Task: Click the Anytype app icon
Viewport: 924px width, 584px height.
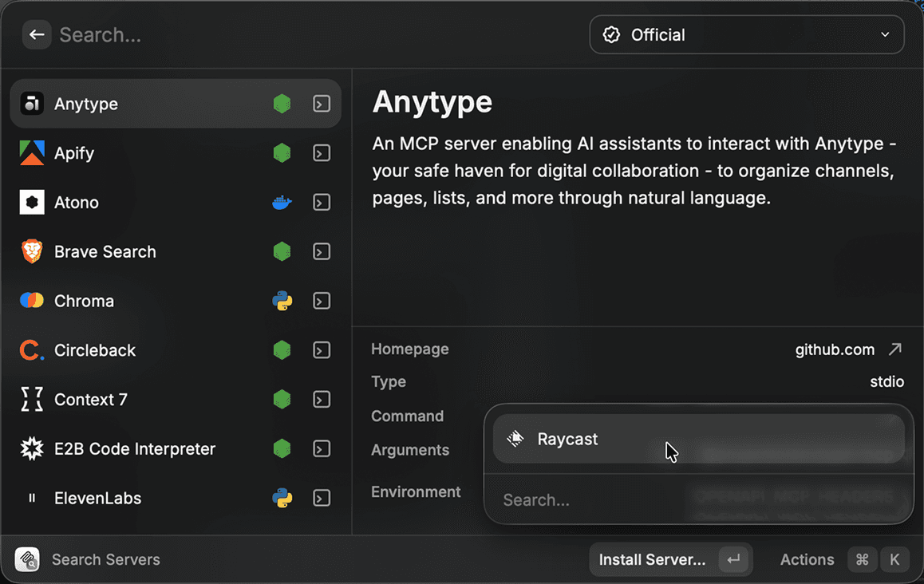Action: coord(32,104)
